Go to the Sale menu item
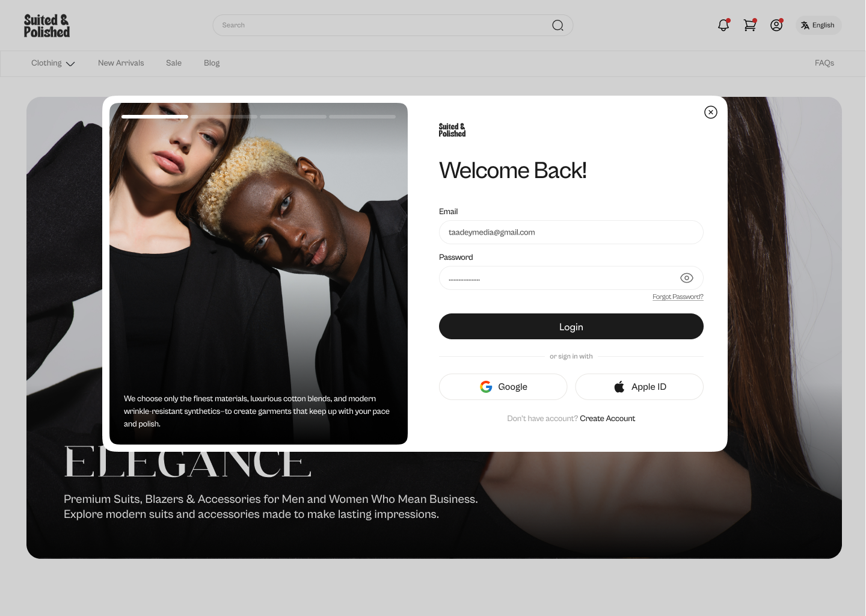 click(174, 63)
